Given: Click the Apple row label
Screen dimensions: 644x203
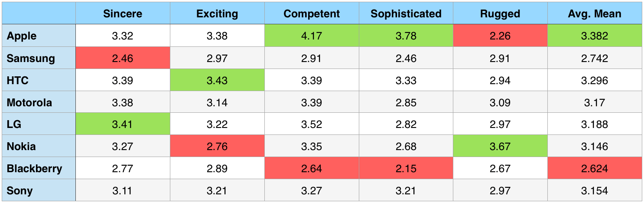Looking at the screenshot, I should [22, 36].
